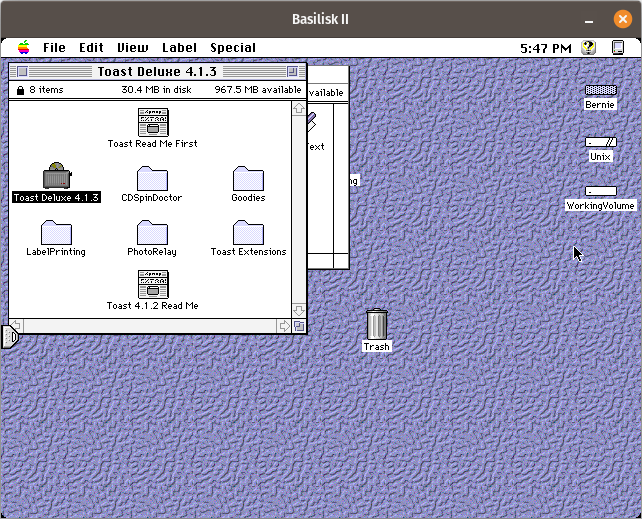This screenshot has width=642, height=519.
Task: Click the Trash can on the desktop
Action: pyautogui.click(x=377, y=324)
